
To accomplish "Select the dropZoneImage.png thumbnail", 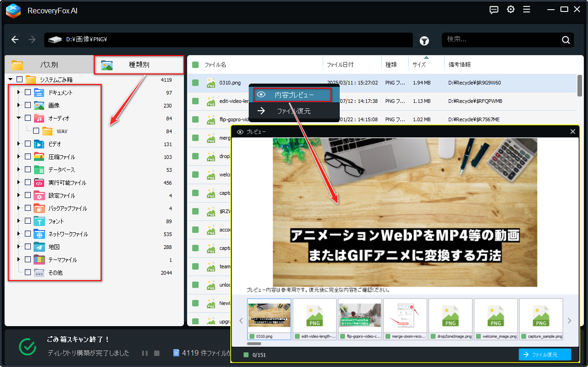I will [x=450, y=319].
